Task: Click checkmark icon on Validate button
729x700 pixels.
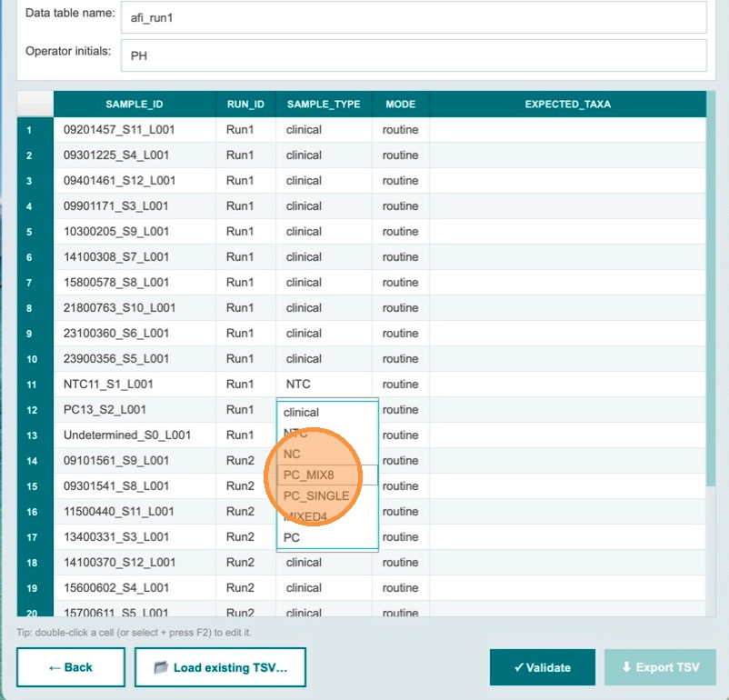Action: 519,667
